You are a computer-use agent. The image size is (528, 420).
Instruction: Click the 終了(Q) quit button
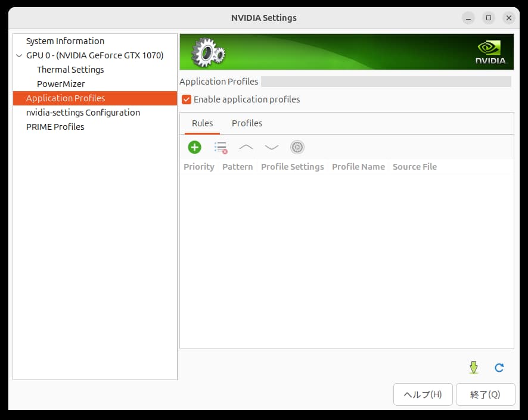[x=485, y=394]
